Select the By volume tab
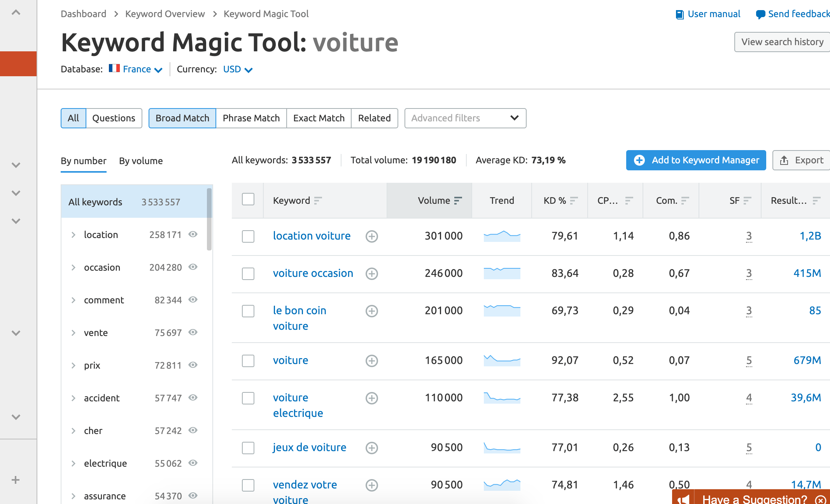830x504 pixels. click(141, 161)
